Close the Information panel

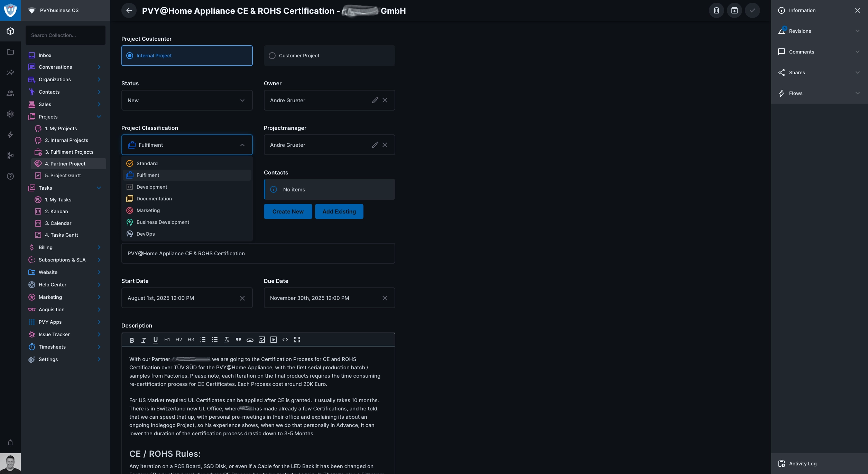(x=858, y=10)
